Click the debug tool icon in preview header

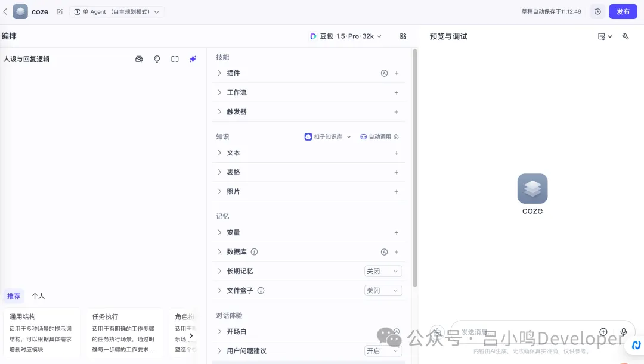pos(626,36)
